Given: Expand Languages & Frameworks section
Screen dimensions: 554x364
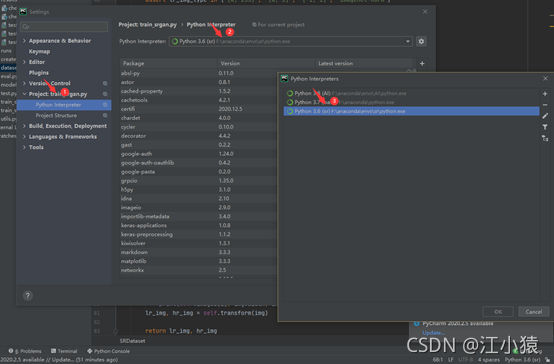Looking at the screenshot, I should [24, 136].
